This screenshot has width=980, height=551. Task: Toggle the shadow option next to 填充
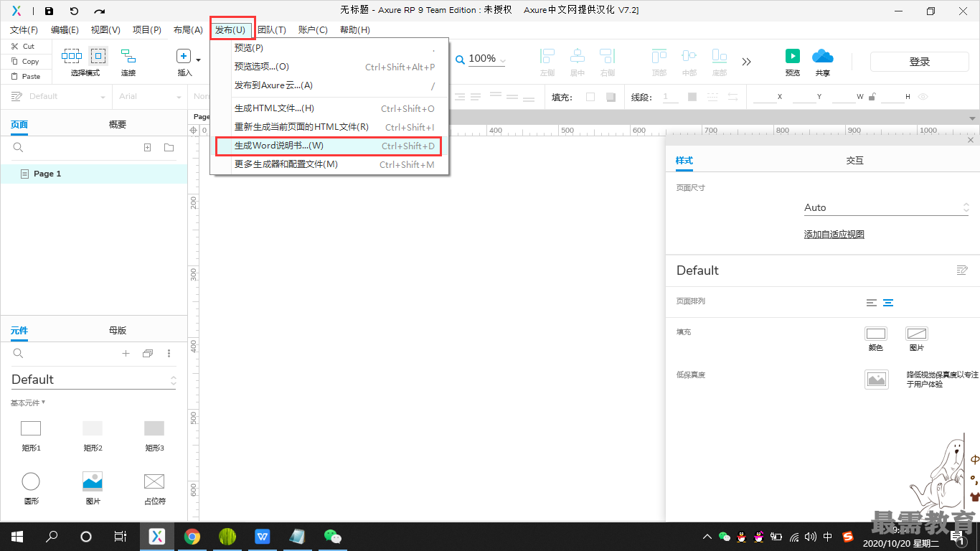click(x=611, y=97)
